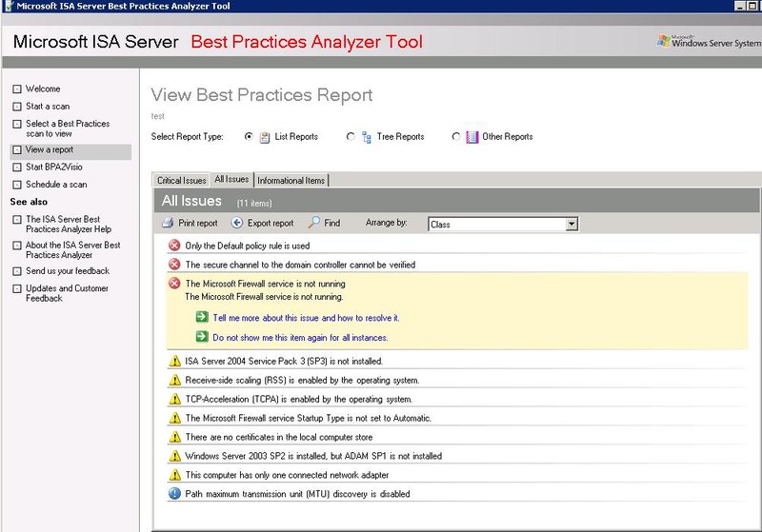Image resolution: width=762 pixels, height=532 pixels.
Task: Select issue secure channel cannot be verified
Action: pyautogui.click(x=300, y=265)
